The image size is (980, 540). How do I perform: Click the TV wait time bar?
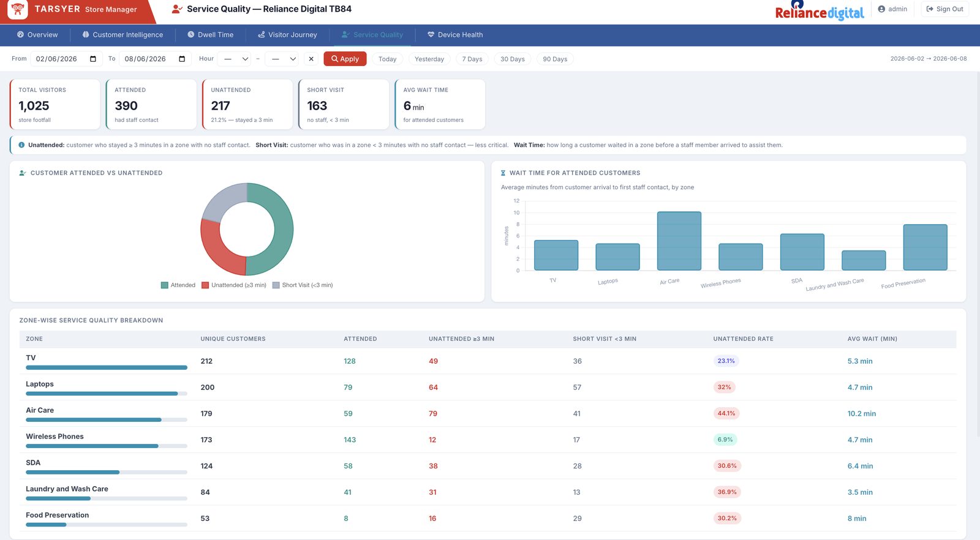click(x=556, y=255)
